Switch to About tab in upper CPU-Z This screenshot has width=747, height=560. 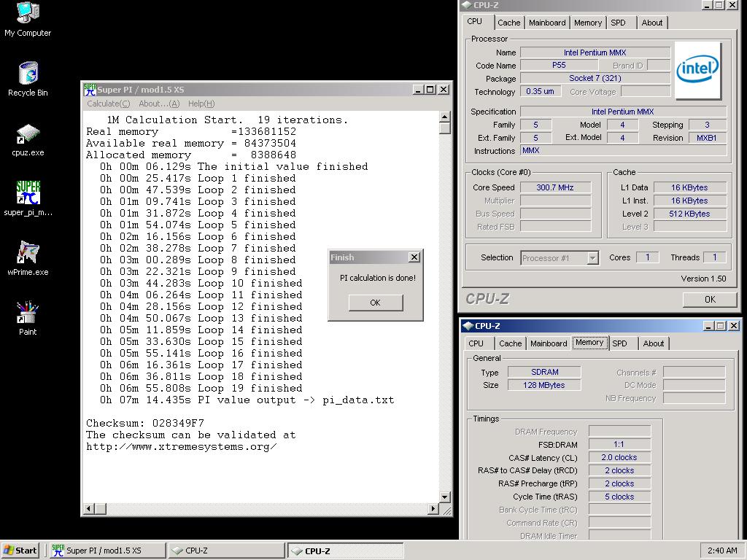pyautogui.click(x=651, y=23)
